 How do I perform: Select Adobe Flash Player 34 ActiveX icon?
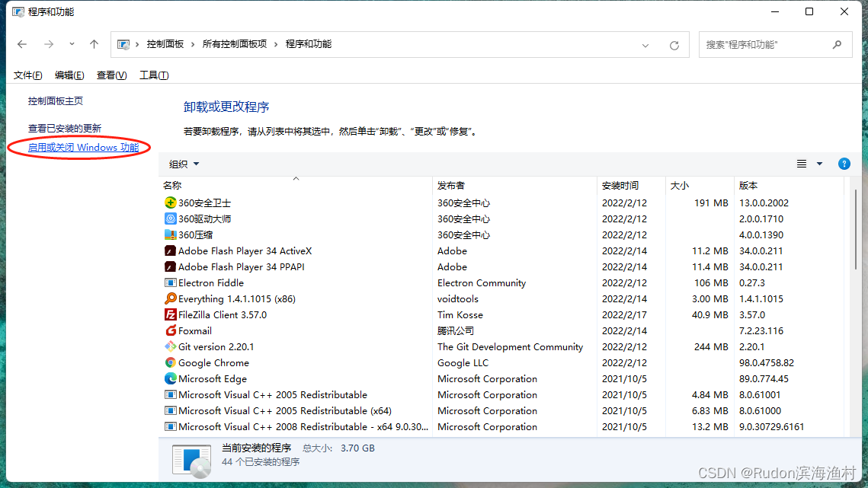pyautogui.click(x=171, y=251)
